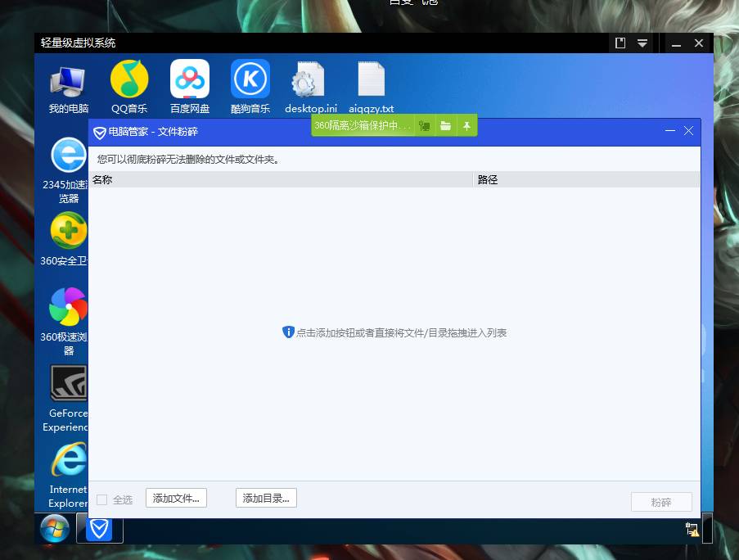Click the 添加文件 button
739x560 pixels.
(x=175, y=498)
